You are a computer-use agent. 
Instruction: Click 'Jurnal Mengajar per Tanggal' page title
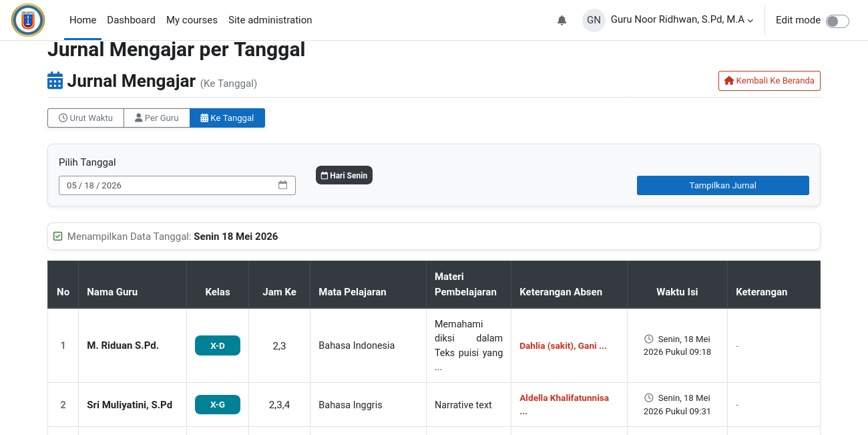click(176, 49)
